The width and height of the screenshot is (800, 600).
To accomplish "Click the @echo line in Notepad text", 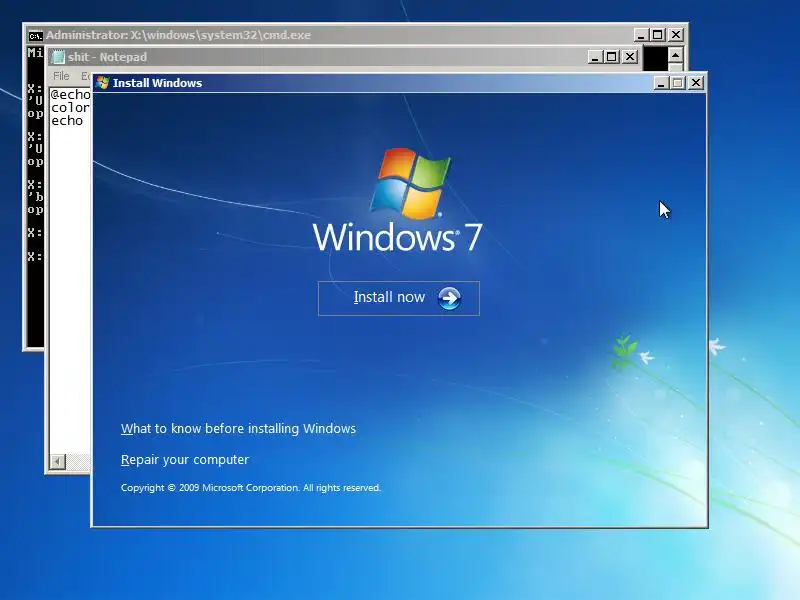I will pos(70,94).
